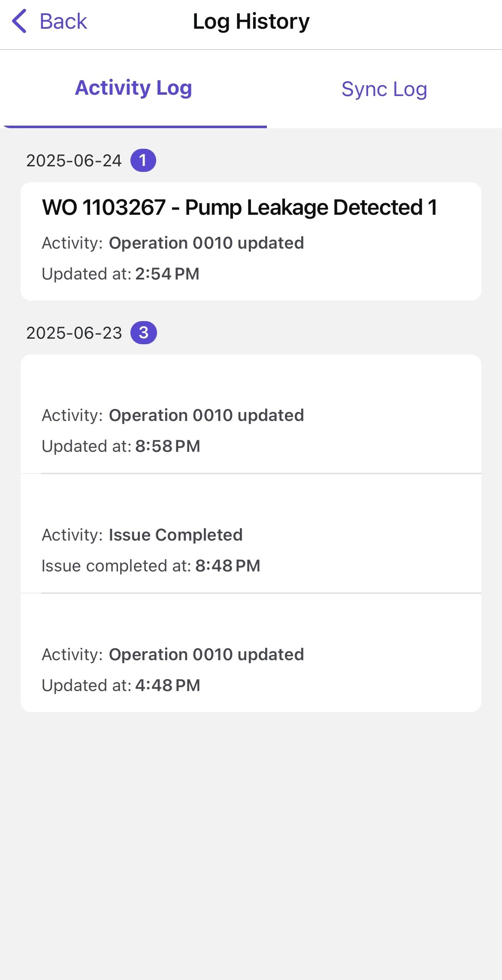Tap the back chevron arrow icon

(x=20, y=21)
